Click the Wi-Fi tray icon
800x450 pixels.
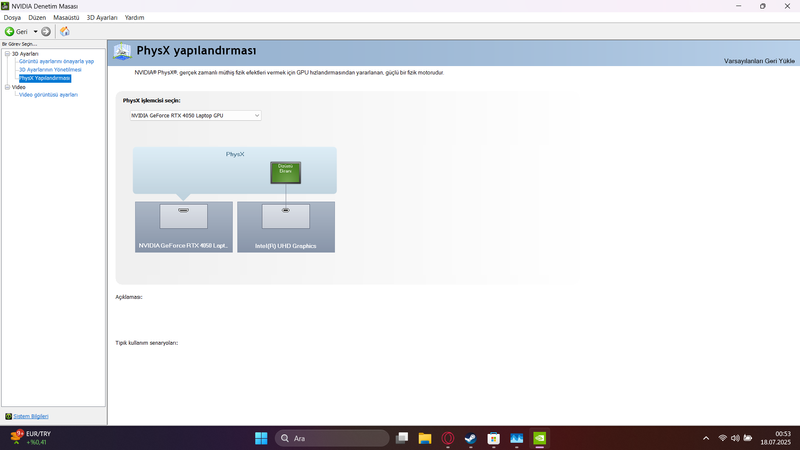[722, 438]
